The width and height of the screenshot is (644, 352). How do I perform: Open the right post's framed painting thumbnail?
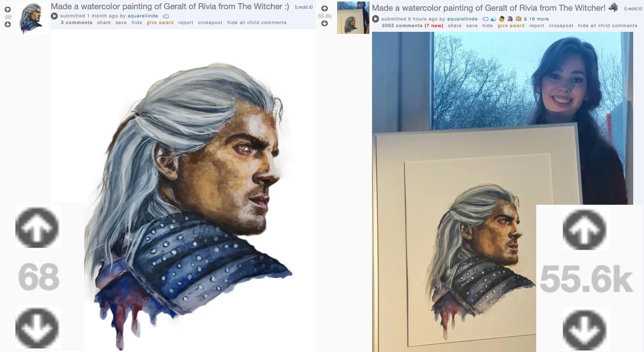pyautogui.click(x=353, y=17)
